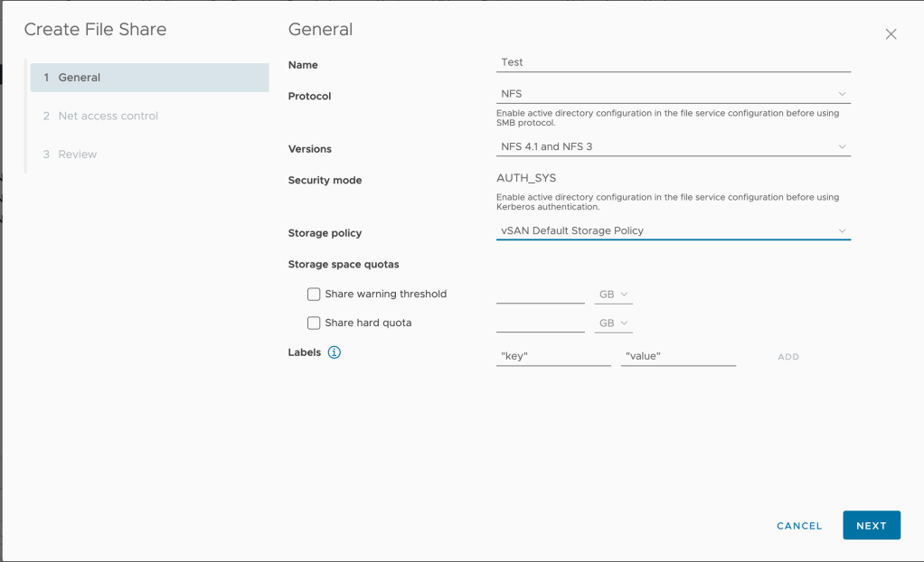The height and width of the screenshot is (562, 924).
Task: Click the Labels info icon
Action: (x=334, y=352)
